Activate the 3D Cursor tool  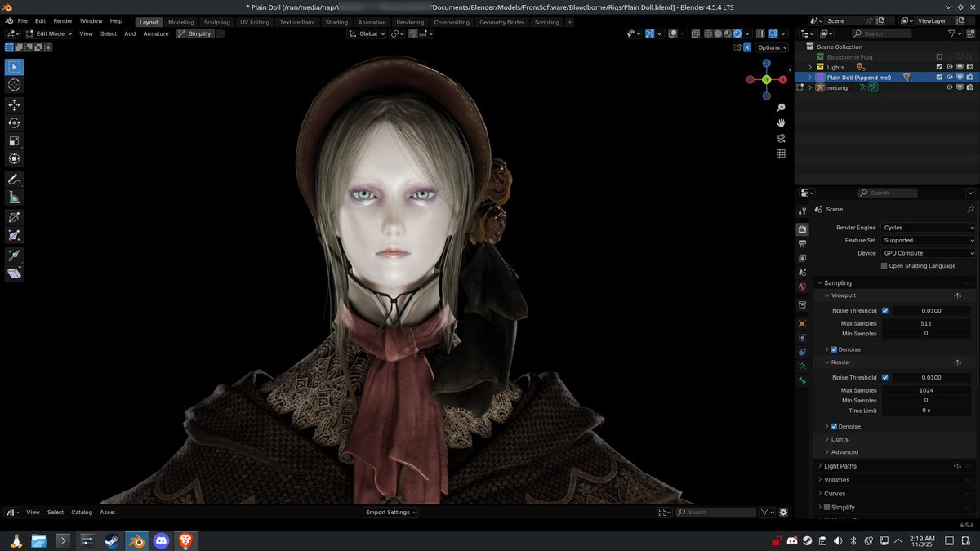click(15, 85)
